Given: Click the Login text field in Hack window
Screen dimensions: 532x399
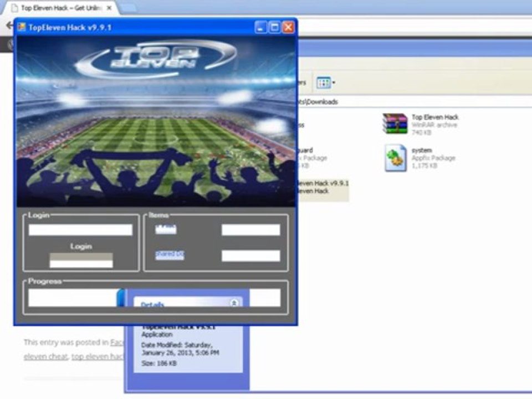Looking at the screenshot, I should [80, 229].
